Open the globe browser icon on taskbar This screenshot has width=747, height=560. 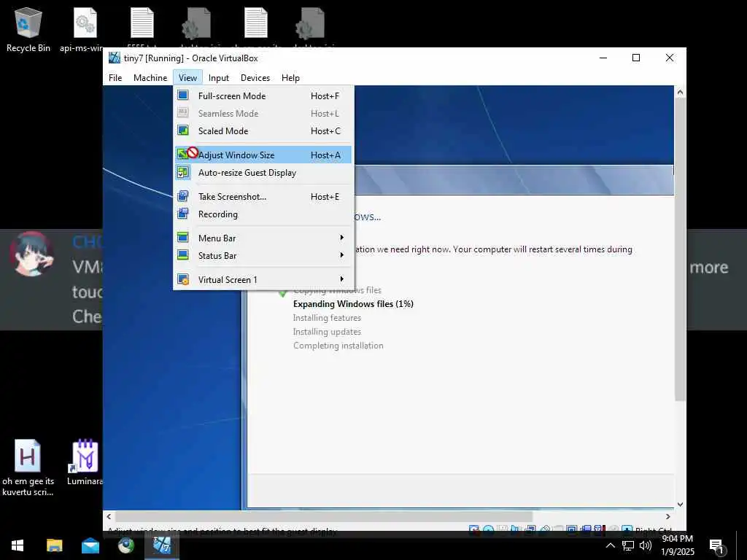click(x=126, y=545)
